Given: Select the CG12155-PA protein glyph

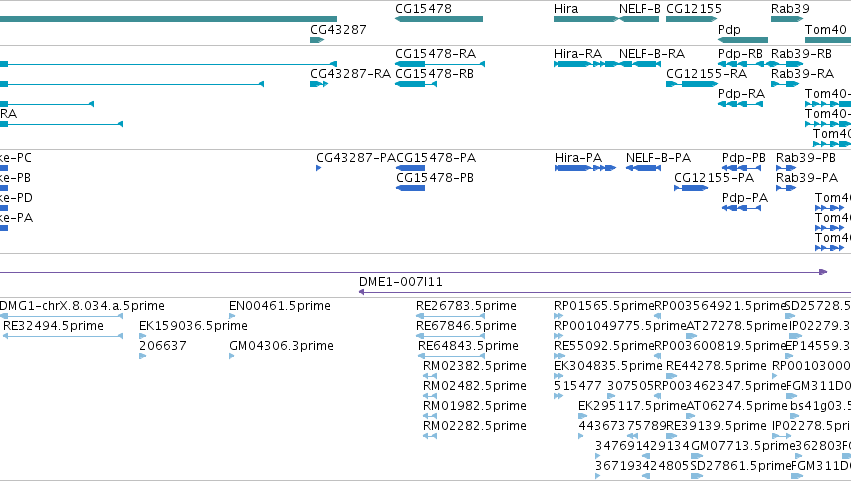Looking at the screenshot, I should click(691, 188).
